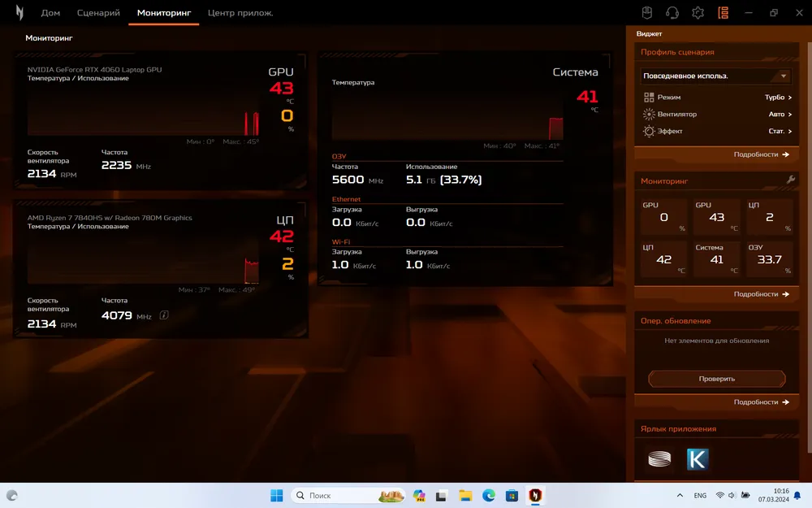Toggle the widget sidebar panel icon
This screenshot has width=812, height=508.
pos(723,12)
